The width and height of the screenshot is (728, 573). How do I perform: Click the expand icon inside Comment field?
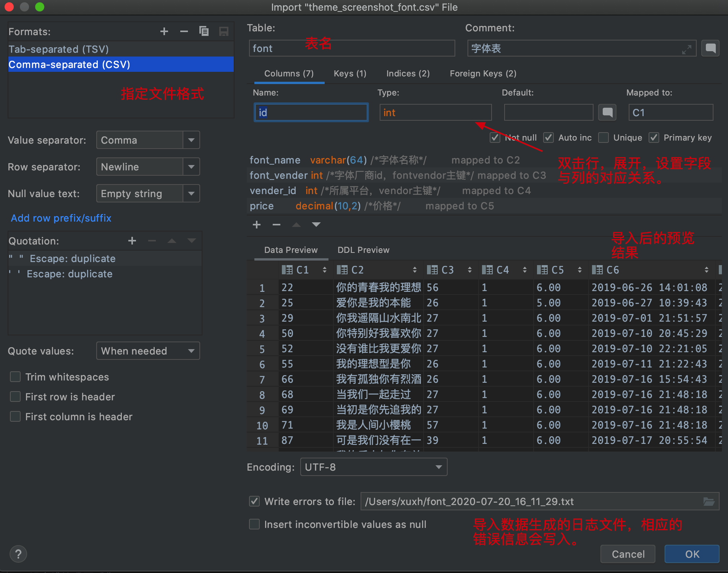click(x=687, y=49)
